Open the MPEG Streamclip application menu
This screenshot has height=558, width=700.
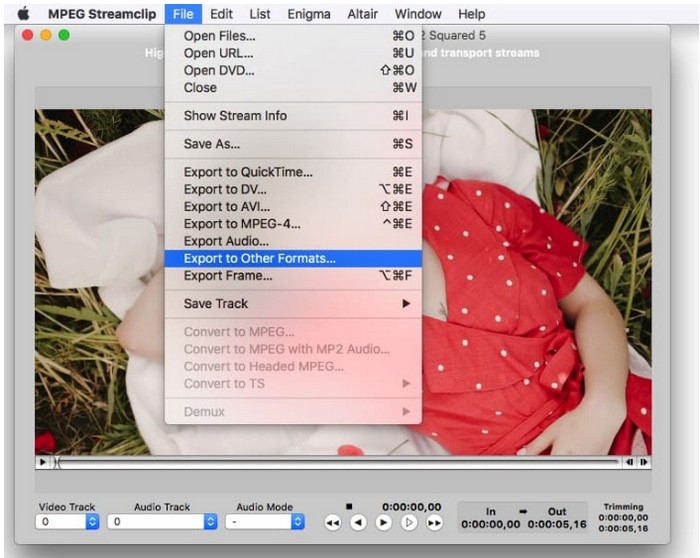pyautogui.click(x=102, y=14)
